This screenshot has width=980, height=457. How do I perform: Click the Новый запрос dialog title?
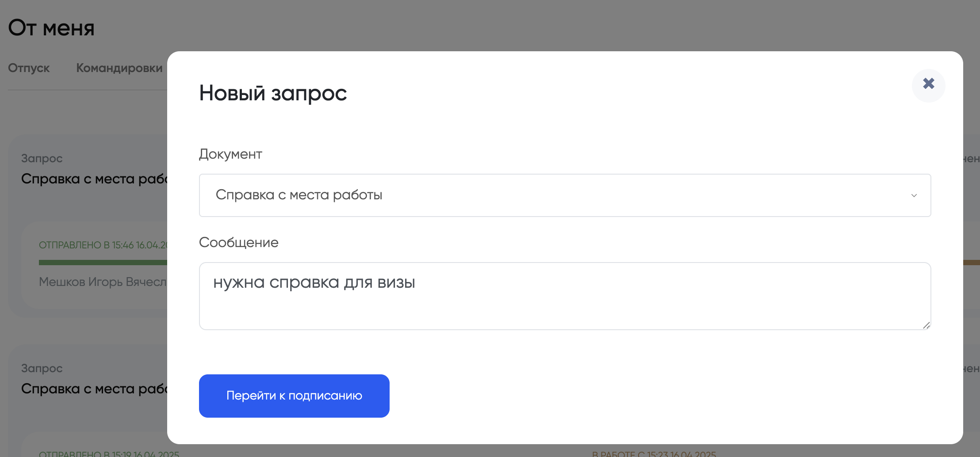coord(273,93)
